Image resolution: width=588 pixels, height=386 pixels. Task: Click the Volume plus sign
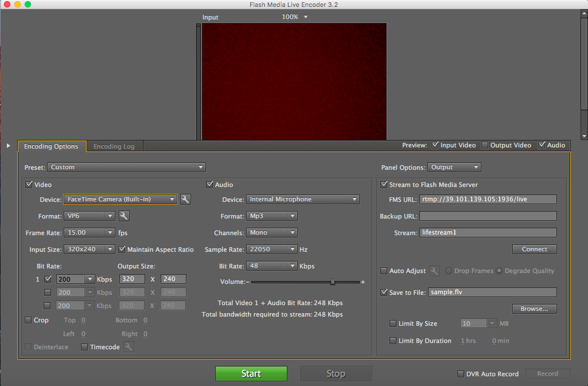(x=363, y=282)
